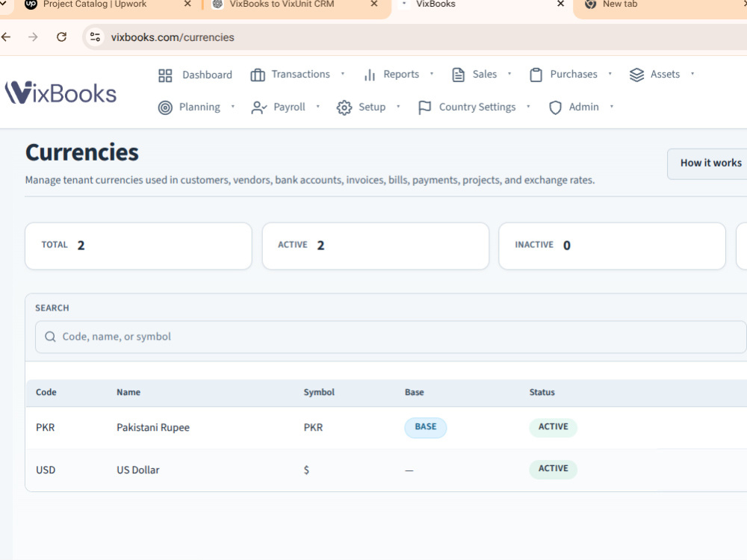This screenshot has height=560, width=747.
Task: Expand the Admin menu arrow
Action: [612, 107]
